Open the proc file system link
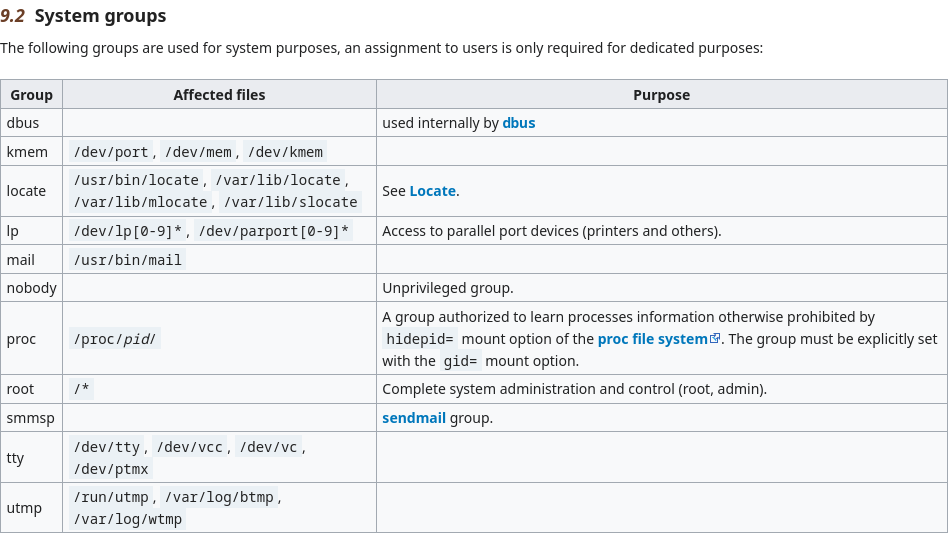This screenshot has width=948, height=533. click(x=652, y=339)
